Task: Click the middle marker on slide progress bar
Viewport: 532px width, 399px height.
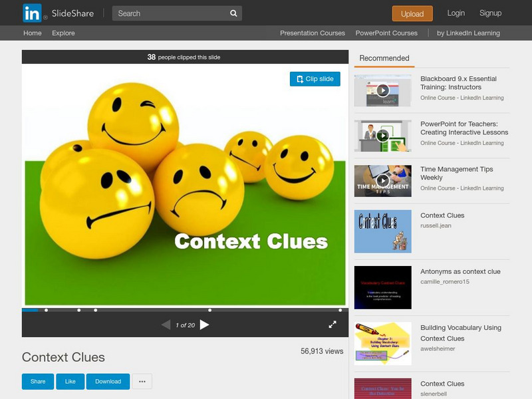Action: click(x=96, y=310)
